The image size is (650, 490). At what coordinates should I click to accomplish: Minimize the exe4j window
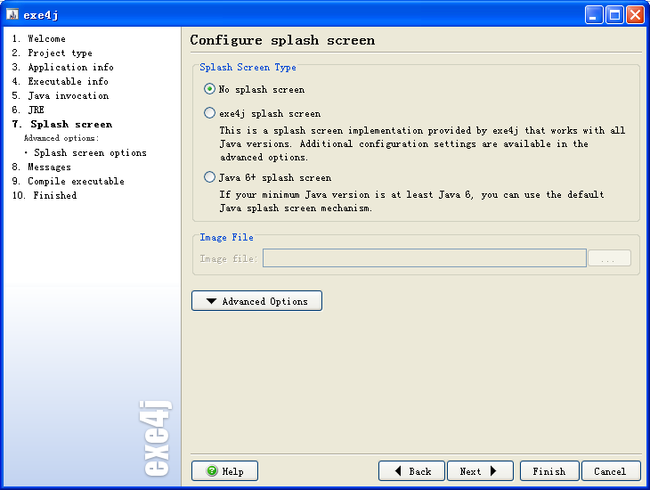(594, 15)
